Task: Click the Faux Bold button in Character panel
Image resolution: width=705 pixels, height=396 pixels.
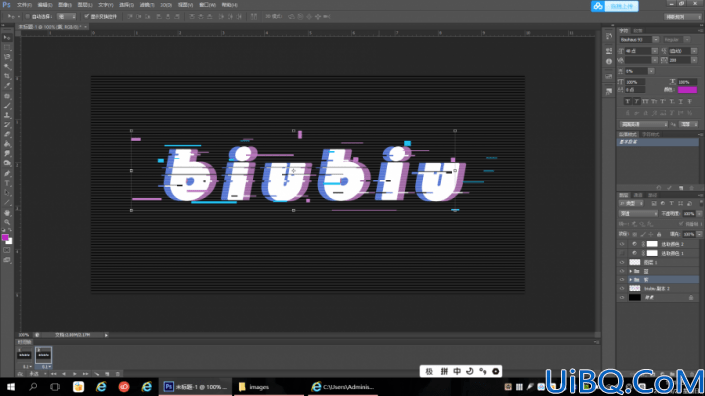Action: pos(628,102)
